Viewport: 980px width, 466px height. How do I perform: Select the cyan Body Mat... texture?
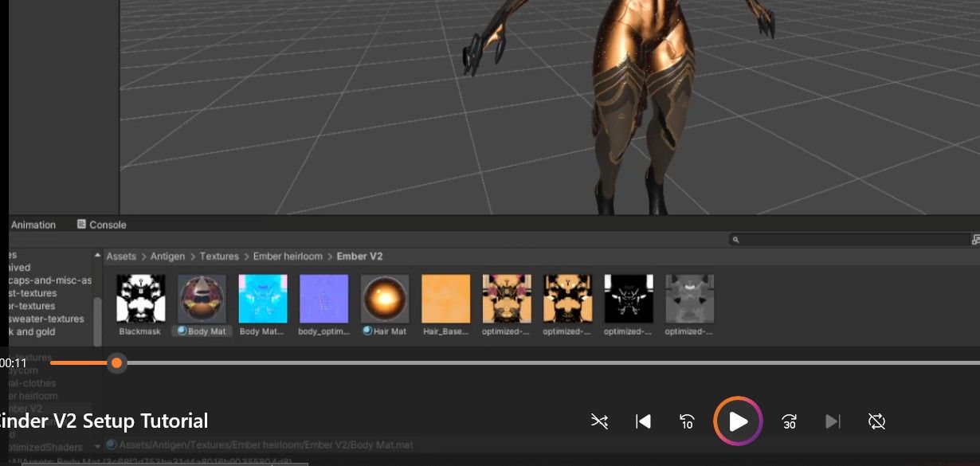click(x=262, y=299)
